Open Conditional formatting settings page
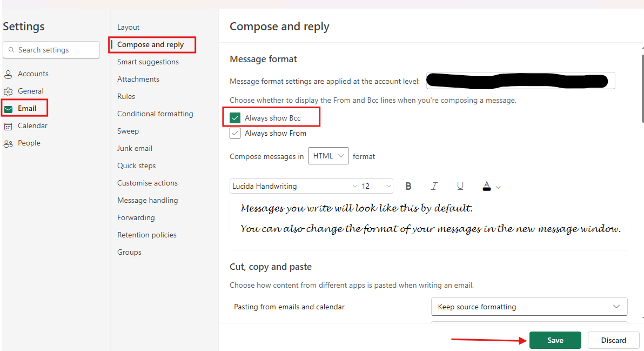Image resolution: width=644 pixels, height=351 pixels. click(x=155, y=114)
